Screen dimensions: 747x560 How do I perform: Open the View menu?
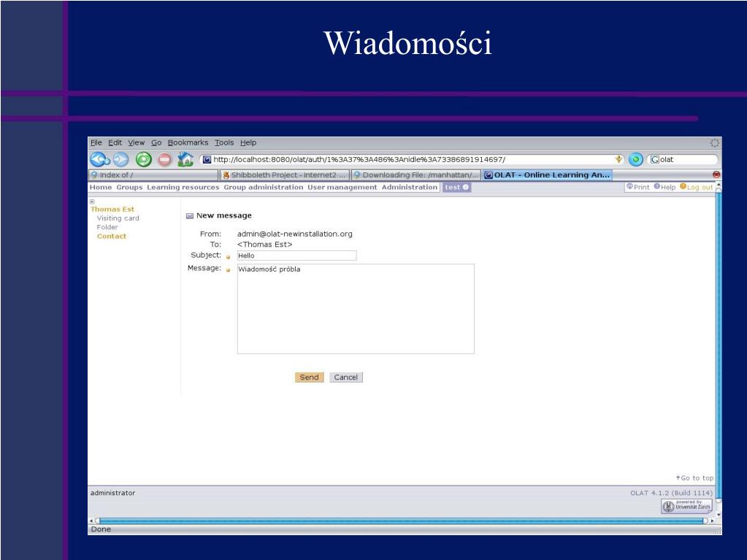tap(137, 142)
